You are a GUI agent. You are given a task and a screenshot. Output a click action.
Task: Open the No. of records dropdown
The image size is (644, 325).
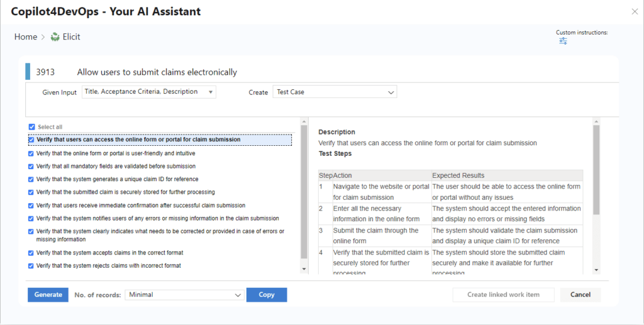click(x=184, y=295)
